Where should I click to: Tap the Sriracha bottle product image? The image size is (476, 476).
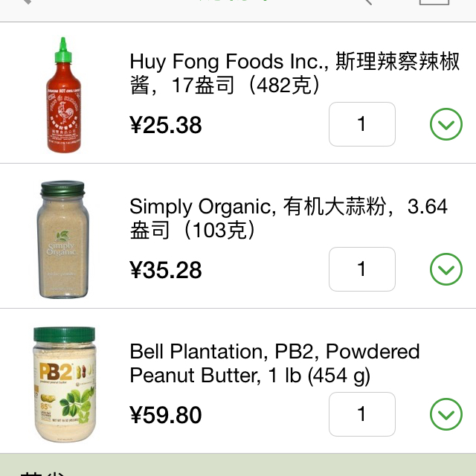[x=64, y=94]
